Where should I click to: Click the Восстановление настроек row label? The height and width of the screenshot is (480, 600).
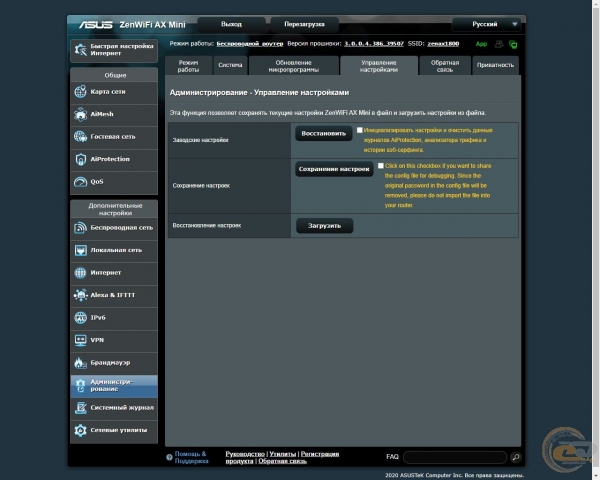[x=207, y=225]
